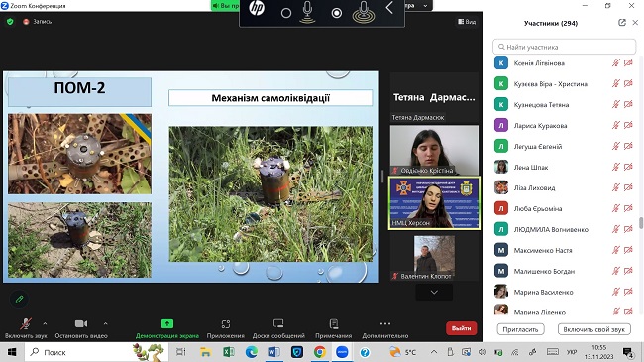Screen dimensions: 644x362
Task: Toggle microphone for Ксенія Літвінова
Action: click(x=615, y=62)
